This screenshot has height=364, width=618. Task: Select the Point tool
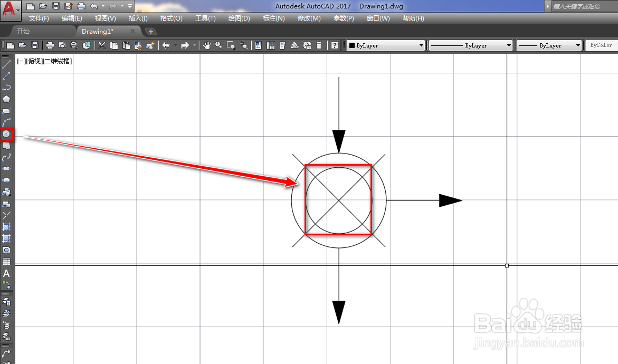click(x=6, y=215)
